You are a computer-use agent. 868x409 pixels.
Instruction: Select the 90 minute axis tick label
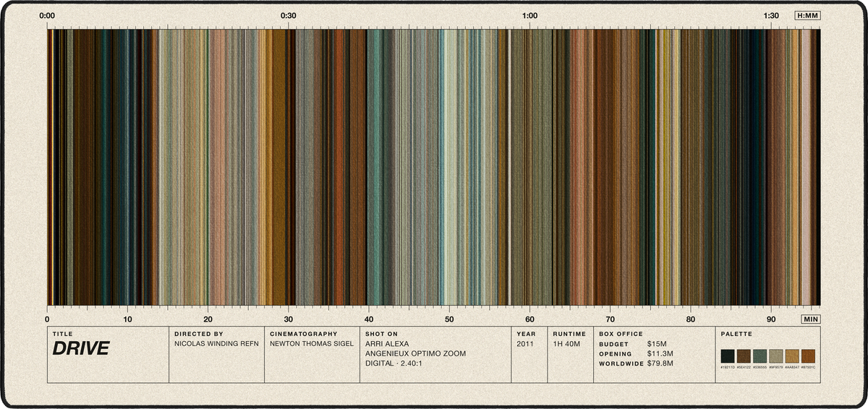coord(771,319)
